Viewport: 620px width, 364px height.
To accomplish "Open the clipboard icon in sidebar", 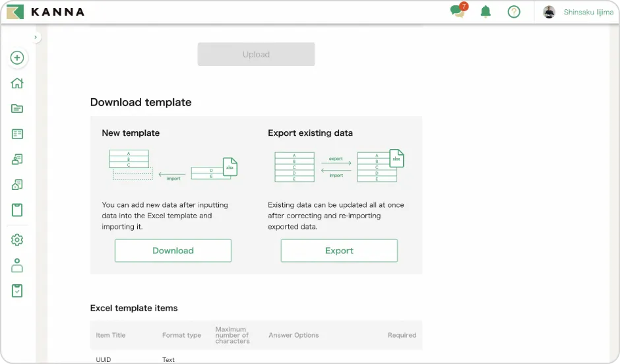I will tap(17, 210).
